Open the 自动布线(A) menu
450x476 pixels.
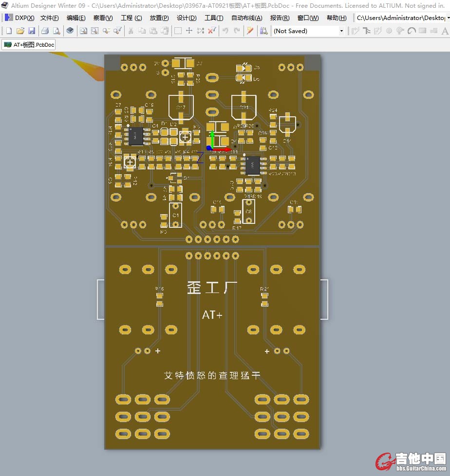point(246,18)
